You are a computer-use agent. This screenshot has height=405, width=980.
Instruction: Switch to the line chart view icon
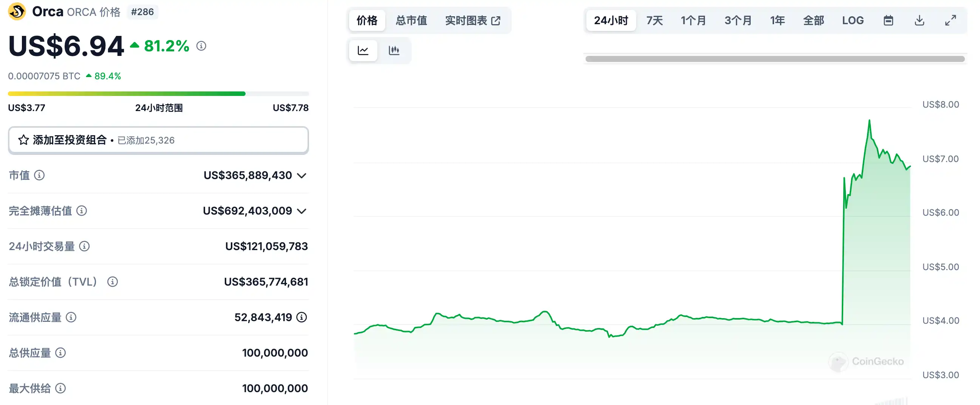pyautogui.click(x=363, y=50)
